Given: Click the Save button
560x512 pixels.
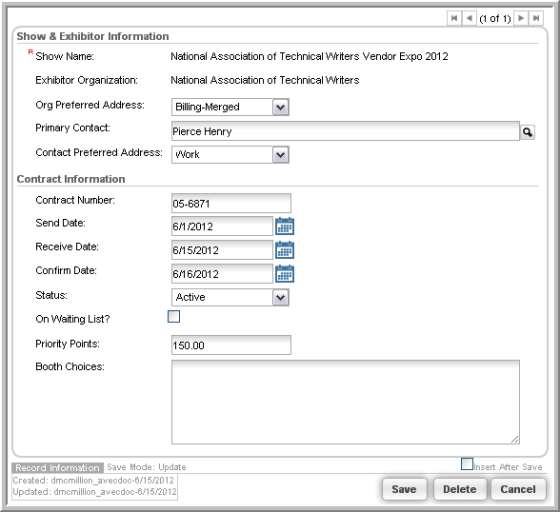Looking at the screenshot, I should pos(404,489).
